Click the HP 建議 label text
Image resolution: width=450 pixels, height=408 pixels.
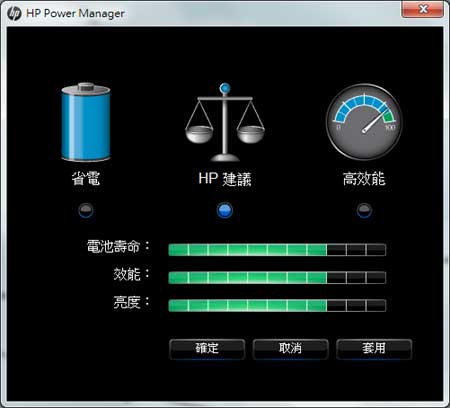[225, 179]
